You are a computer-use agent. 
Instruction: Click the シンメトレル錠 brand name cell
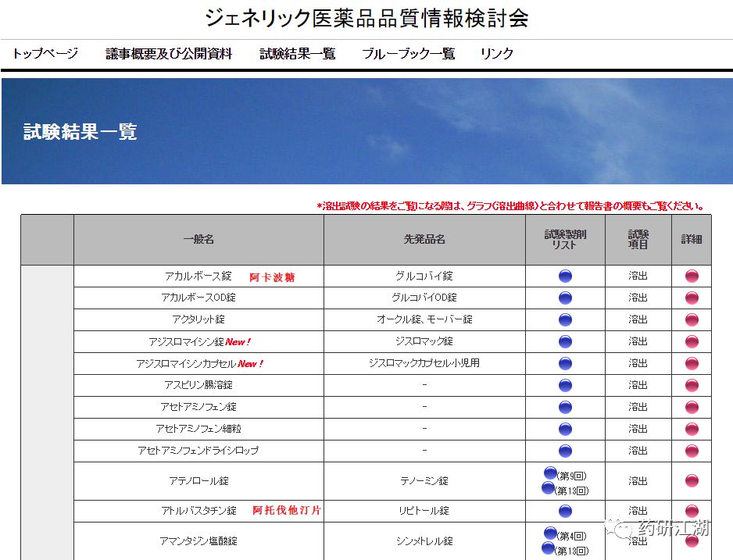click(x=424, y=541)
